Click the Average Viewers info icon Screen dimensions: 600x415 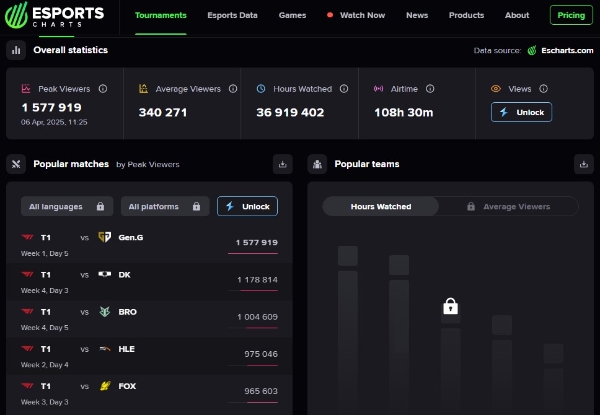(x=233, y=89)
